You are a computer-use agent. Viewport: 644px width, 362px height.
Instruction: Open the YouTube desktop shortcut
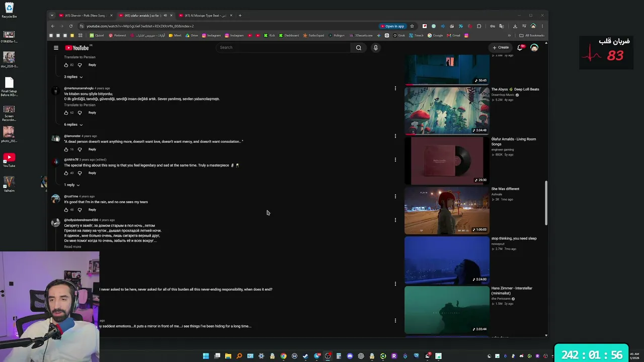coord(9,160)
